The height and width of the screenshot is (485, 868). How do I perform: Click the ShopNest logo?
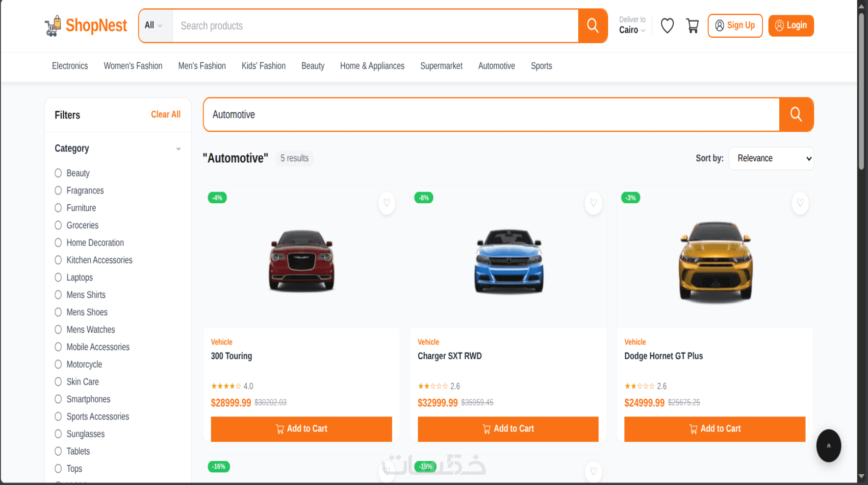(x=86, y=25)
